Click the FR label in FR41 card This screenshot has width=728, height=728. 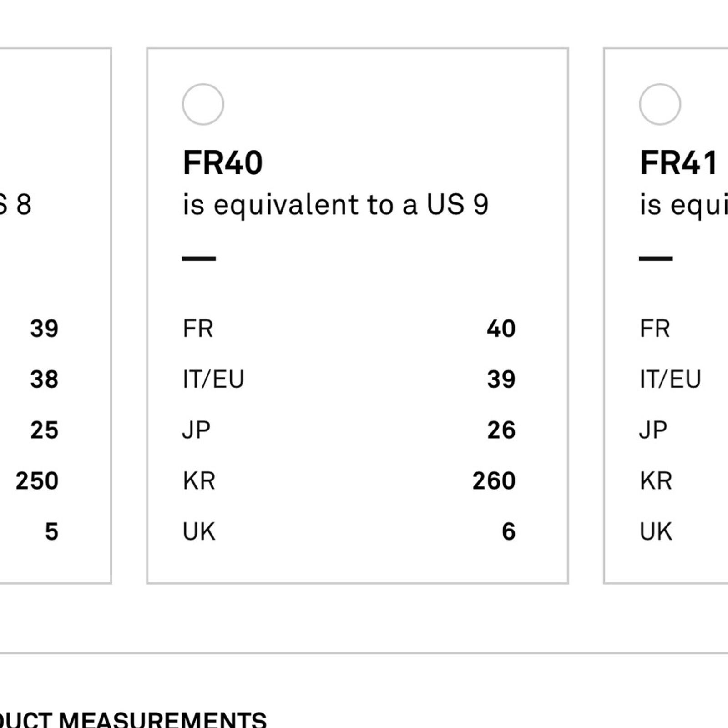click(x=655, y=329)
